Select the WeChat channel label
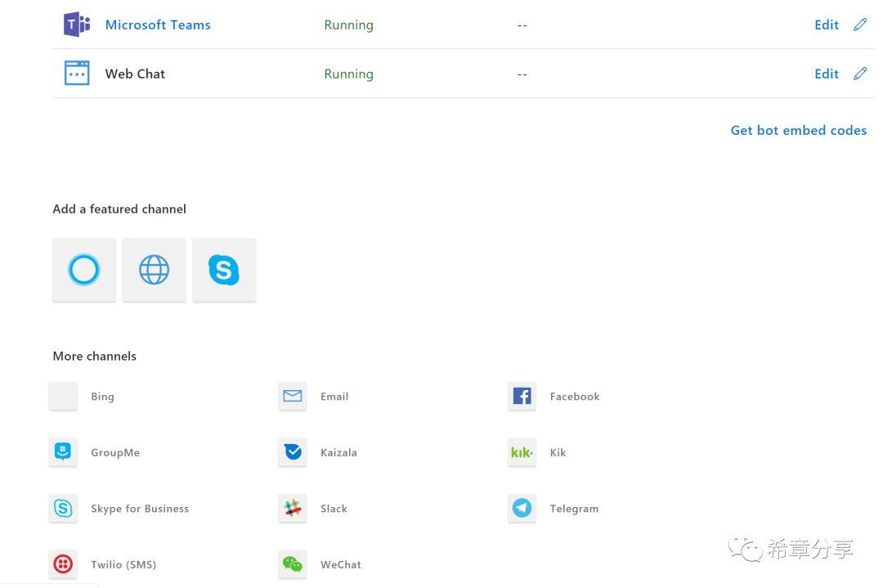This screenshot has height=588, width=883. [341, 564]
